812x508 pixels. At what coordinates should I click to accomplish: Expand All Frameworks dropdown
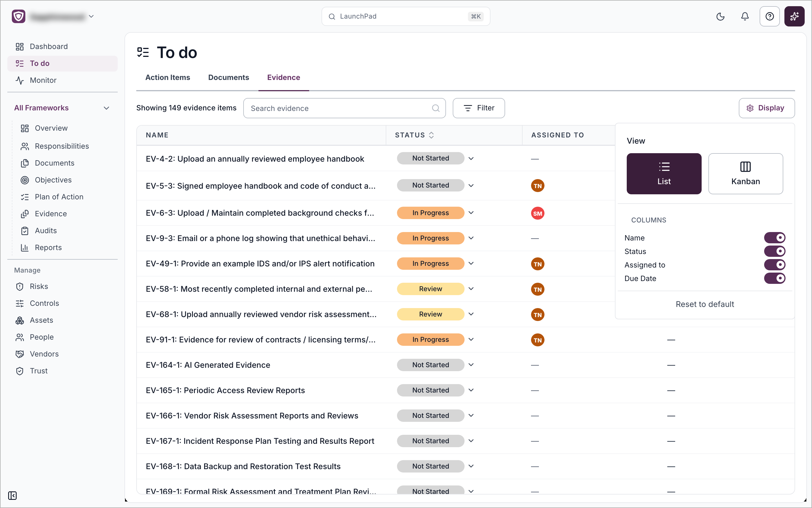[106, 108]
